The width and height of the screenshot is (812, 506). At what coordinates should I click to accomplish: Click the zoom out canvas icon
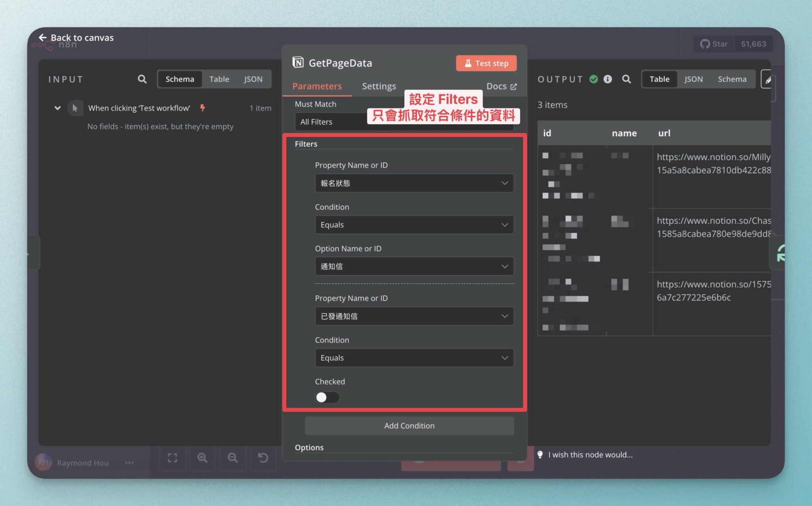coord(233,458)
